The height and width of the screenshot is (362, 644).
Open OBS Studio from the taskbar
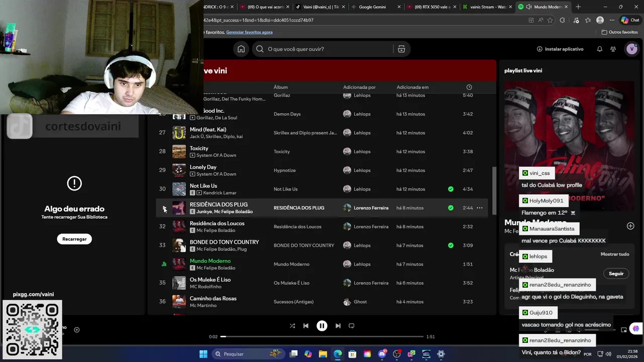coord(397,354)
